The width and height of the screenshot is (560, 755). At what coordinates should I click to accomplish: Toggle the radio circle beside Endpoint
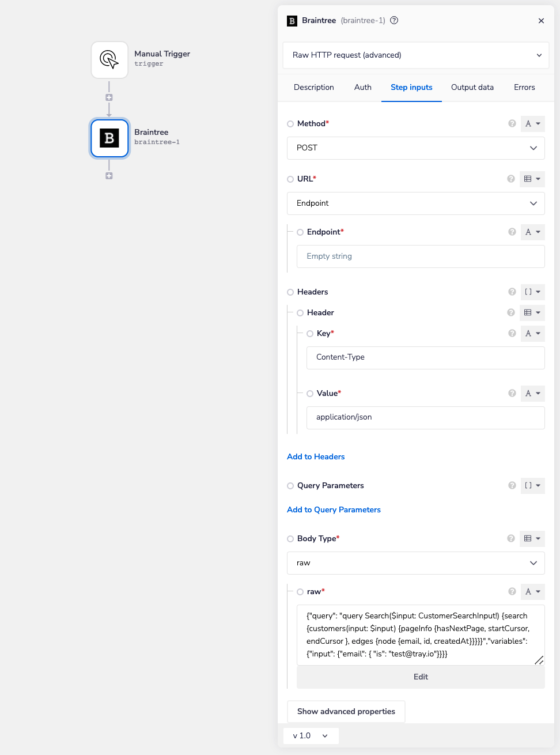tap(300, 232)
